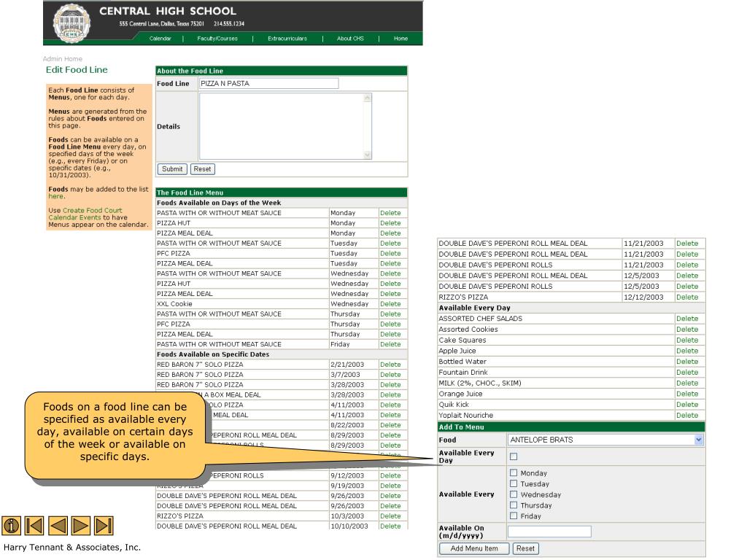
Task: Delete DOUBLE DAVE'S PEPERONI ROLLS on 11/21/2003
Action: pos(687,265)
